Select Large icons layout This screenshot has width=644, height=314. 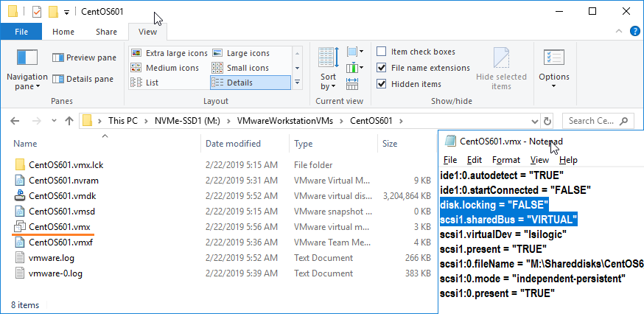[241, 53]
